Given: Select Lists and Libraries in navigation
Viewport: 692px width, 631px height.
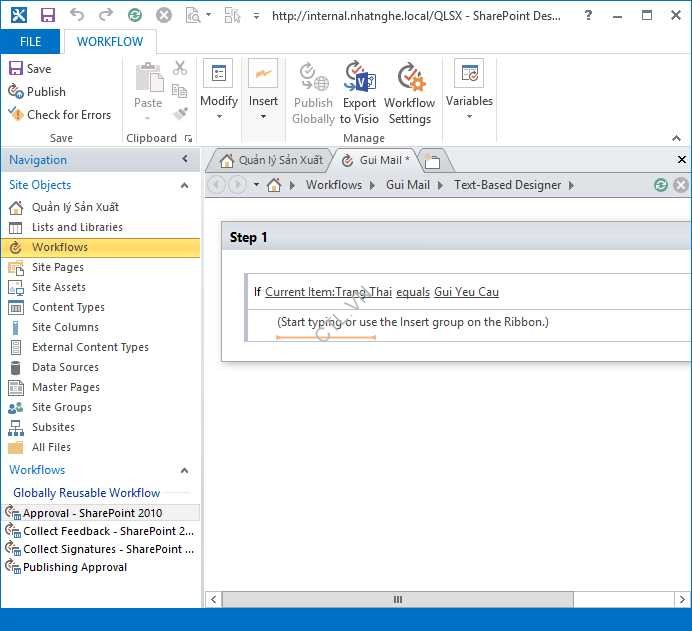Looking at the screenshot, I should tap(76, 227).
